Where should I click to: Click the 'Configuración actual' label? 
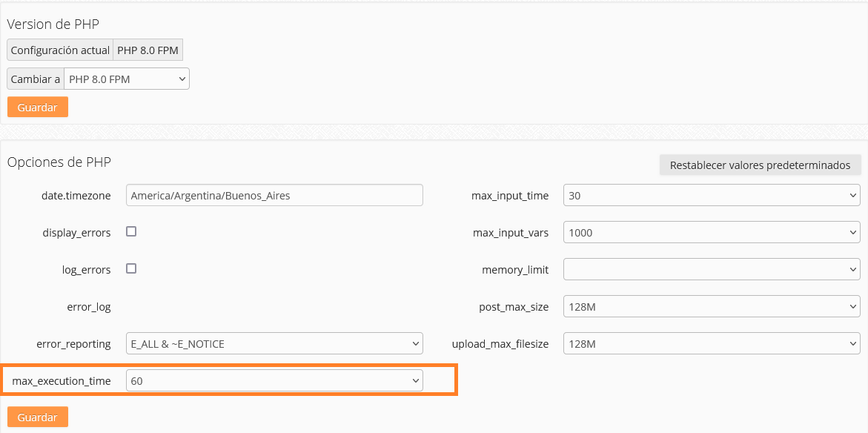coord(60,50)
